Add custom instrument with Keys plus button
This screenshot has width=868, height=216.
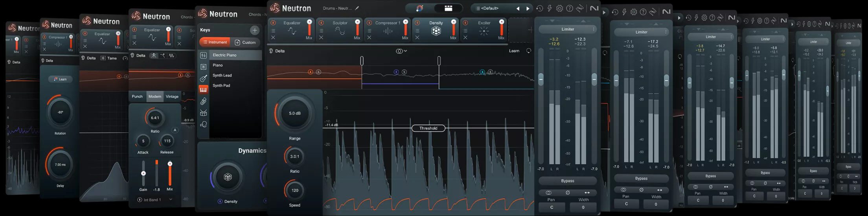click(x=255, y=30)
